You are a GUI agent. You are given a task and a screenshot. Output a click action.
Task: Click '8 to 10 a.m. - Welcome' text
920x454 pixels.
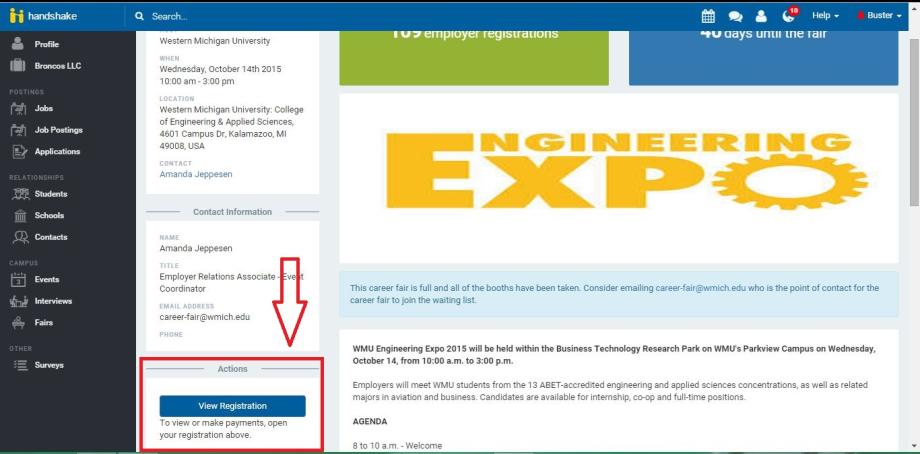(397, 446)
